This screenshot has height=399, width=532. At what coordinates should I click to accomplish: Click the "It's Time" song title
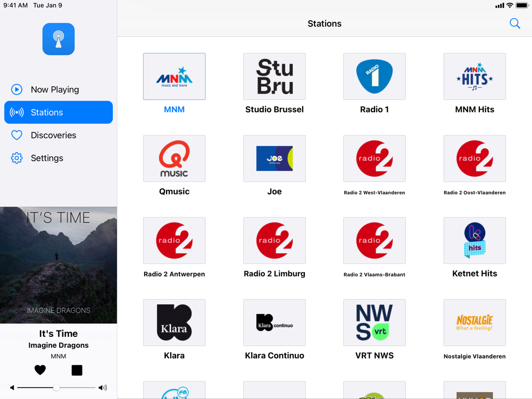(x=59, y=334)
